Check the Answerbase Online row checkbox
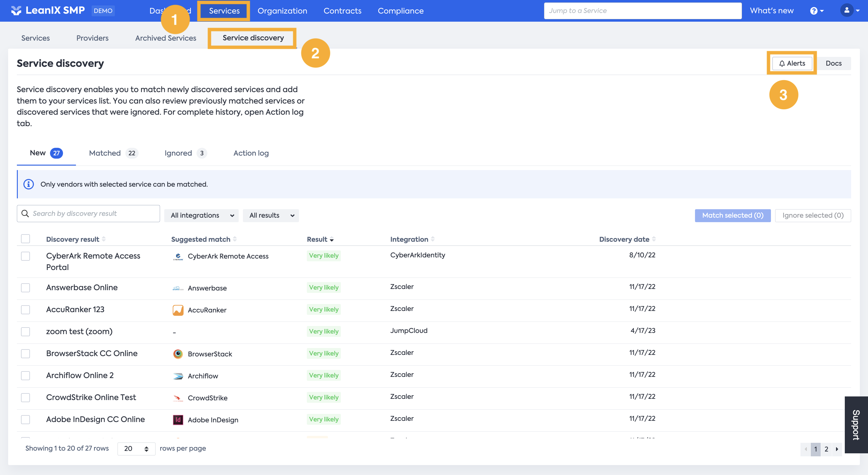Image resolution: width=868 pixels, height=475 pixels. pos(26,288)
